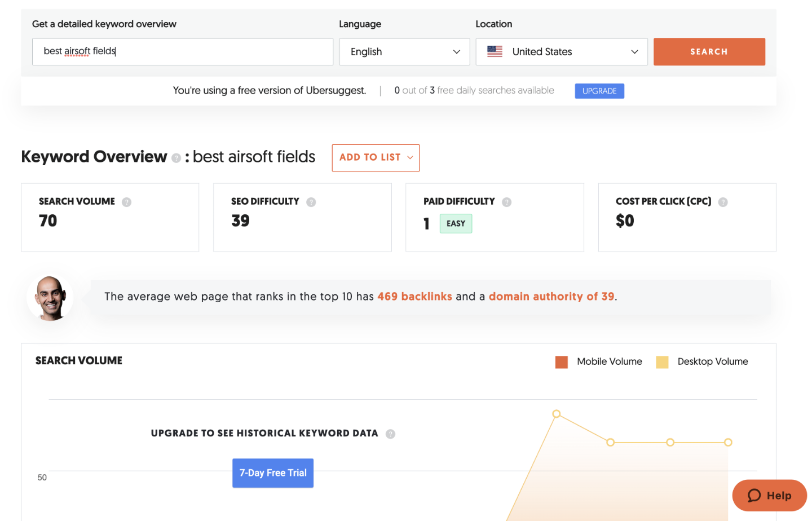Image resolution: width=812 pixels, height=521 pixels.
Task: Click help icon next to Keyword Overview
Action: click(x=176, y=158)
